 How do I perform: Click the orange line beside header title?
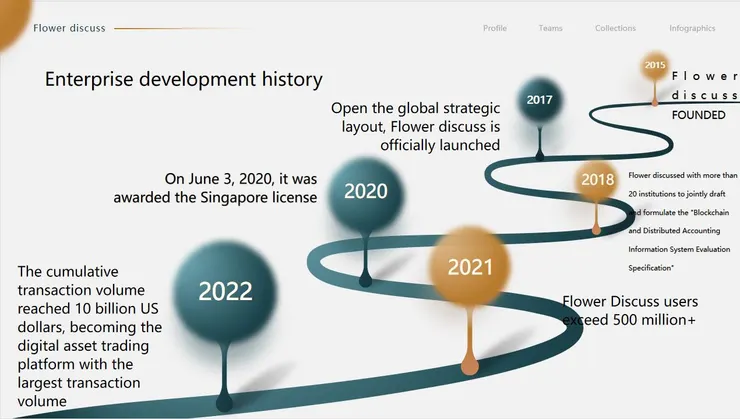point(180,28)
